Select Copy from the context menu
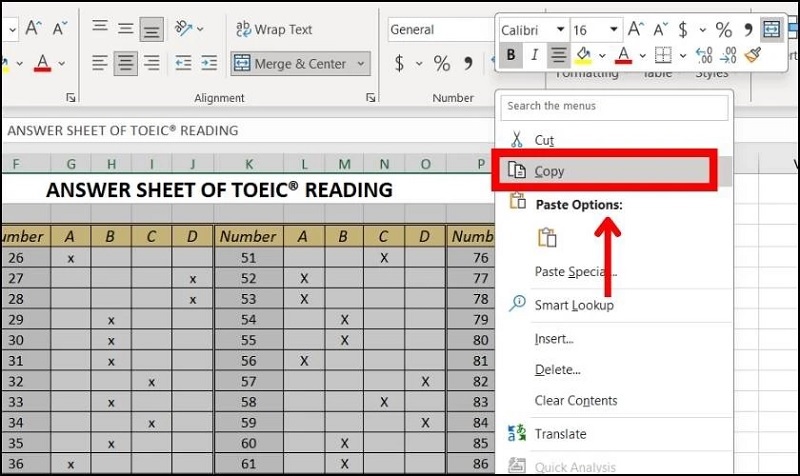800x476 pixels. tap(549, 171)
